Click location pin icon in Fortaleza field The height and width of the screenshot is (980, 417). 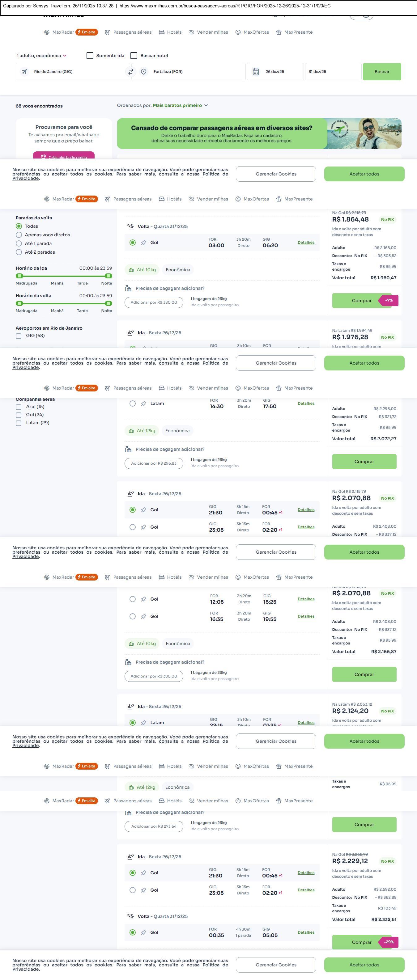143,71
